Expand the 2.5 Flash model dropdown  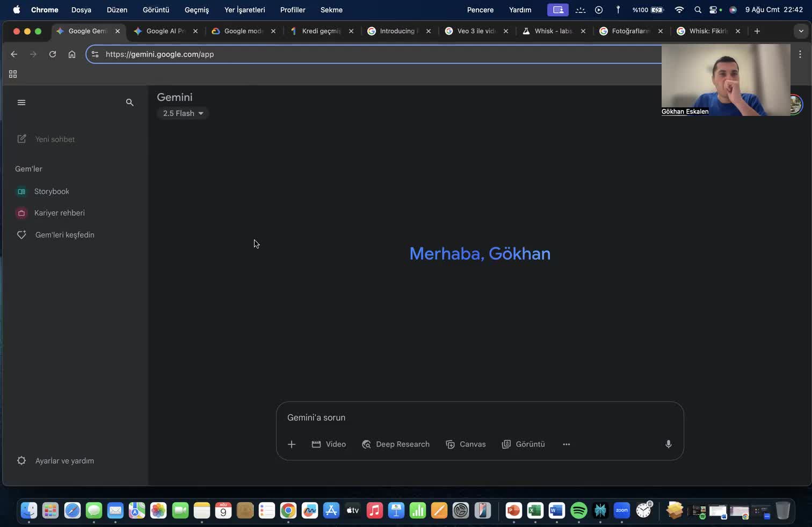point(183,113)
